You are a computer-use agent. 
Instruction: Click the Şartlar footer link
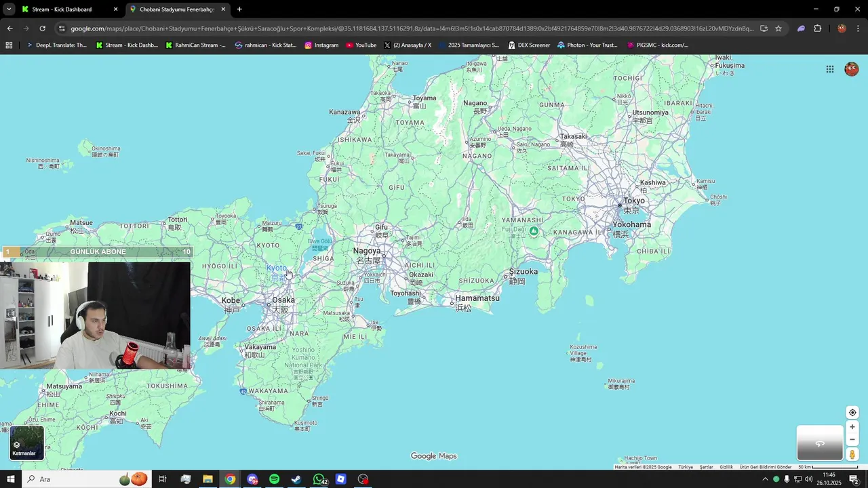point(707,467)
